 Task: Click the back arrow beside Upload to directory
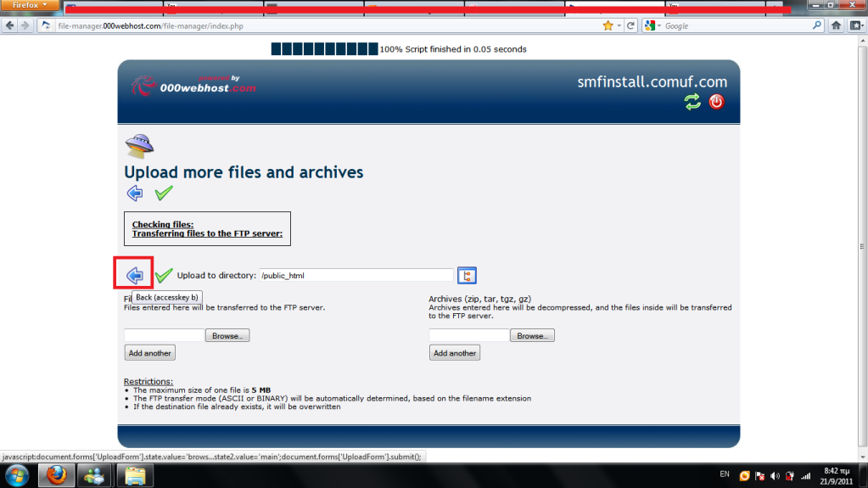[134, 275]
